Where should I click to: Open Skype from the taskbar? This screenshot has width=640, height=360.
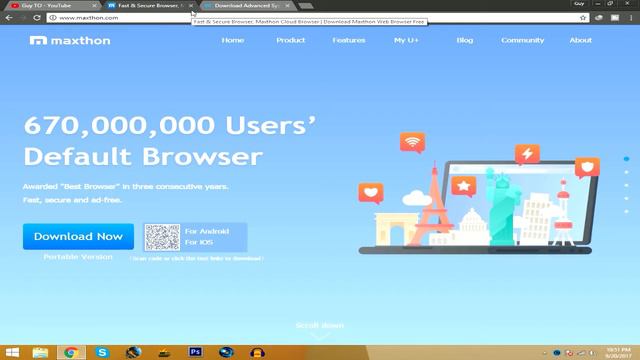[x=102, y=352]
